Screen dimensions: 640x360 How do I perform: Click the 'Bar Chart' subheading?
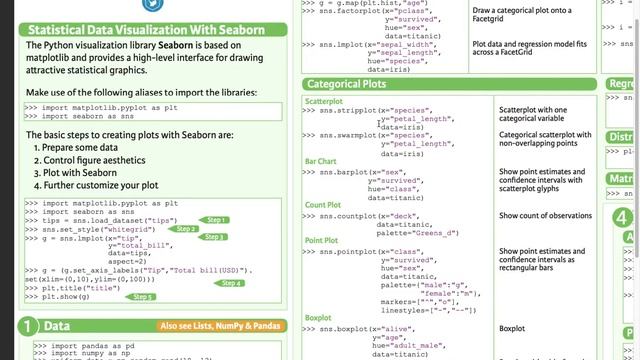click(320, 161)
